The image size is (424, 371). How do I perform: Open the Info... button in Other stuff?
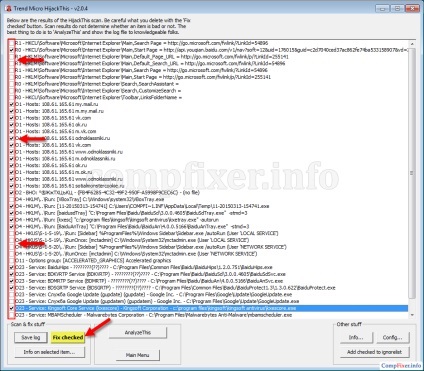[x=356, y=337]
